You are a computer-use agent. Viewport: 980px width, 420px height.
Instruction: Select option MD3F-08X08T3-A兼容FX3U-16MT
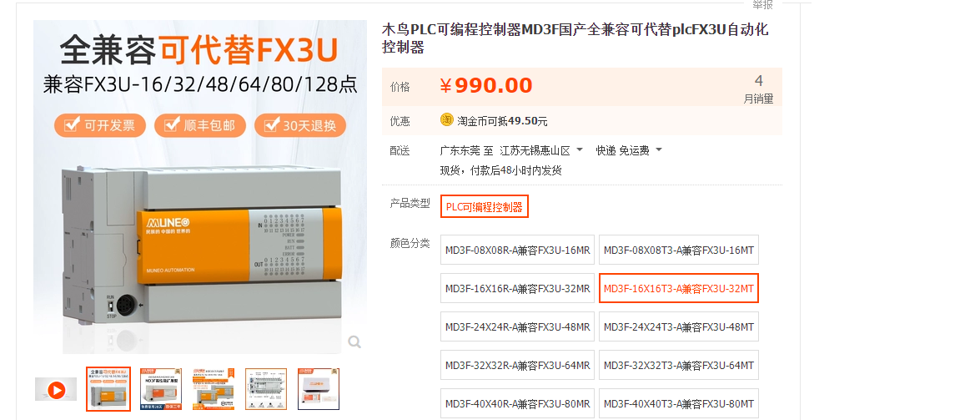pos(679,250)
